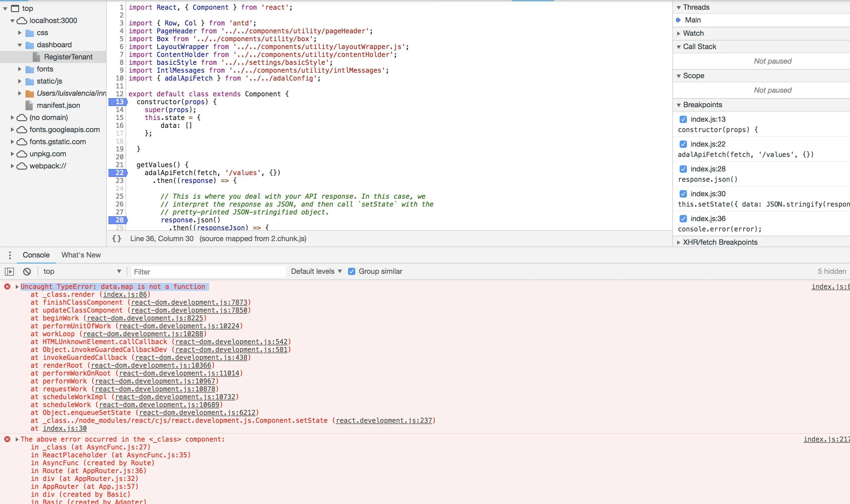Open the Default levels dropdown

pyautogui.click(x=316, y=271)
